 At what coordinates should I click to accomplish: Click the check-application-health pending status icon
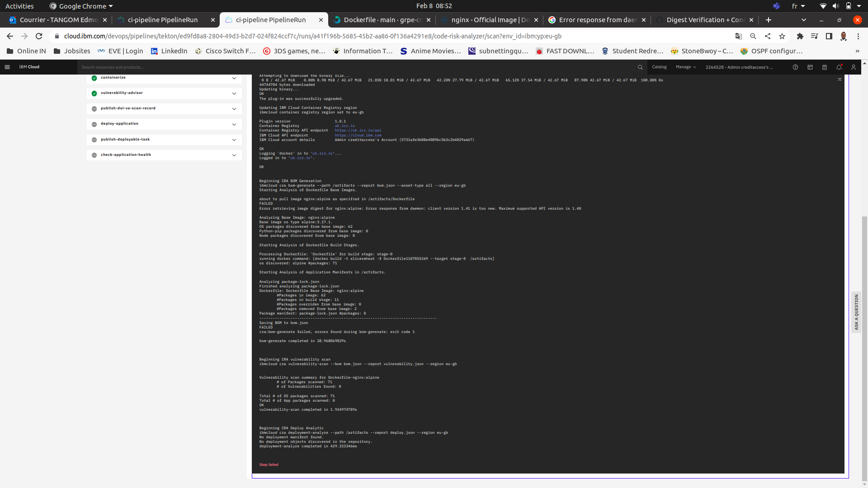pos(94,155)
